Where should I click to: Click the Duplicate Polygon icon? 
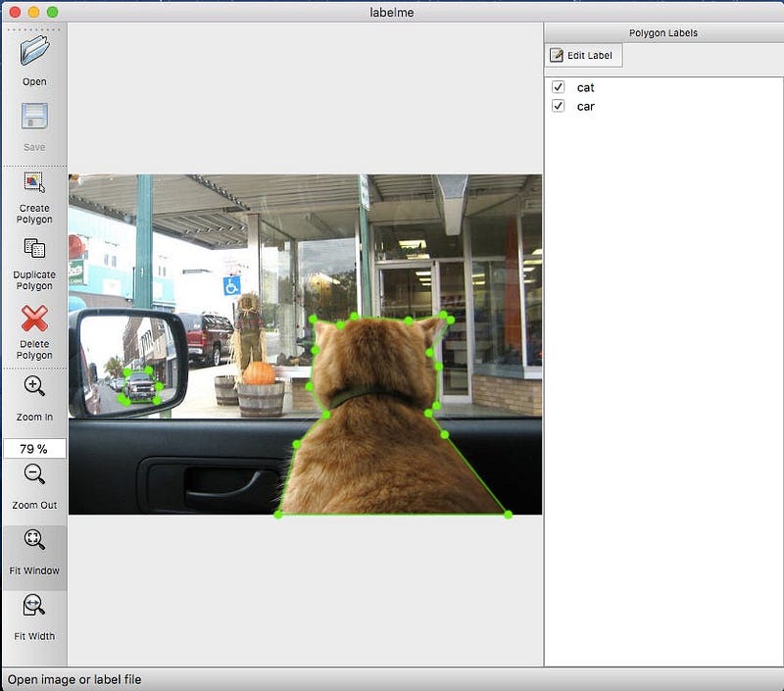click(34, 249)
